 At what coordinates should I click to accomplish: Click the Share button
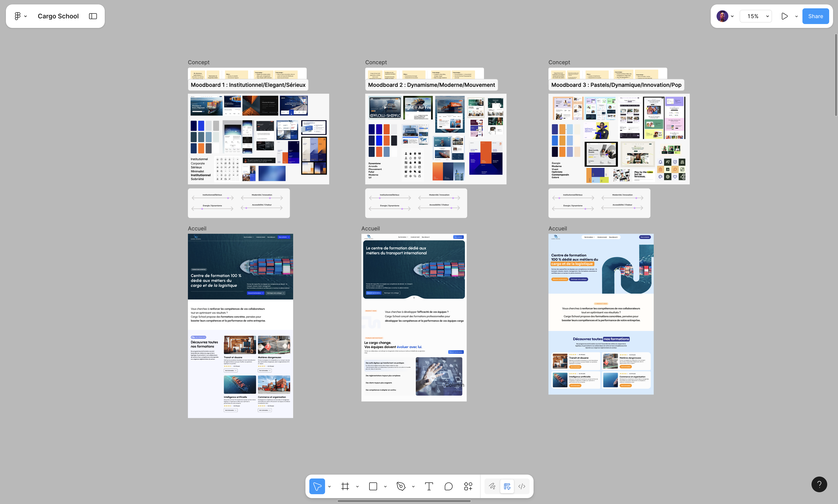click(815, 16)
